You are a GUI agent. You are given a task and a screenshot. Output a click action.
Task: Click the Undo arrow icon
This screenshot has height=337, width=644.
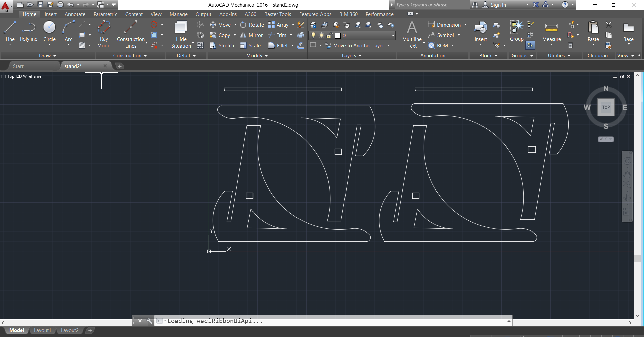(x=70, y=5)
